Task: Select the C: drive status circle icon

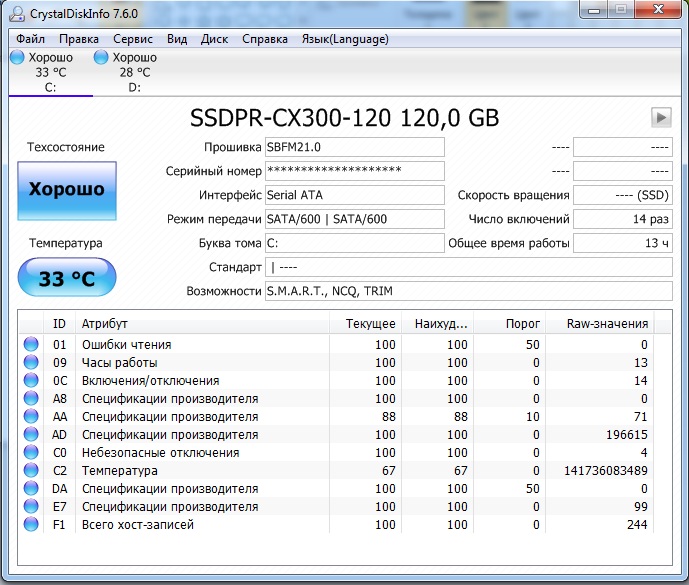Action: coord(17,57)
